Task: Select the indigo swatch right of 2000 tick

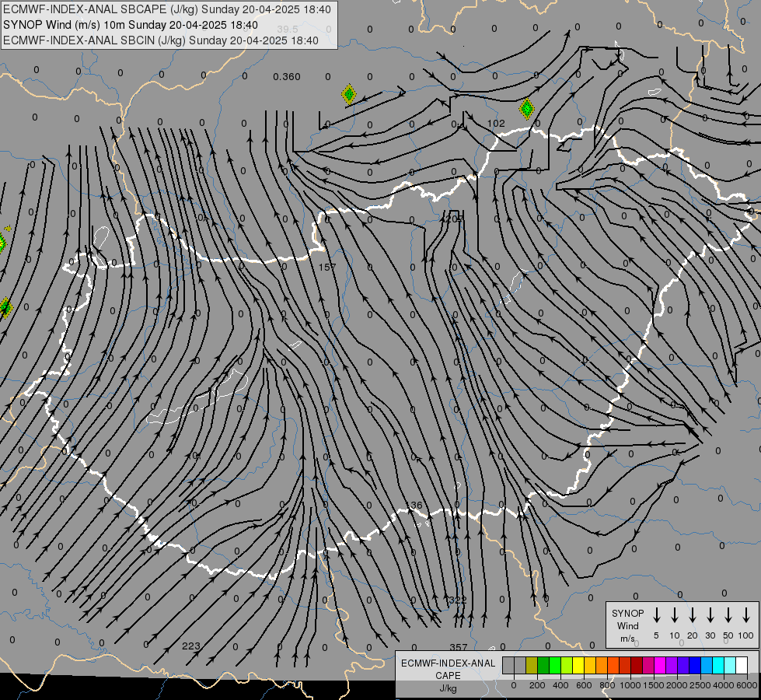Action: 683,665
